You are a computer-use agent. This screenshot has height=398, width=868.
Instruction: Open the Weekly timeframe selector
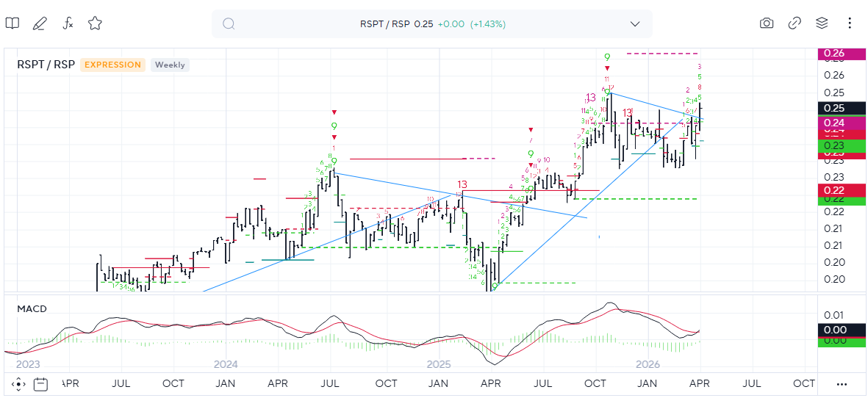[170, 65]
